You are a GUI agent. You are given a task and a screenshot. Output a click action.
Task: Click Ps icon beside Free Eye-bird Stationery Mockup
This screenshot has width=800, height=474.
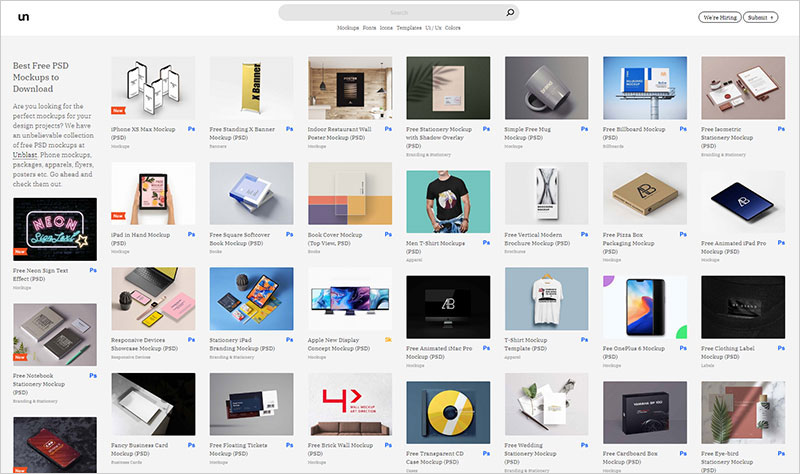[781, 453]
